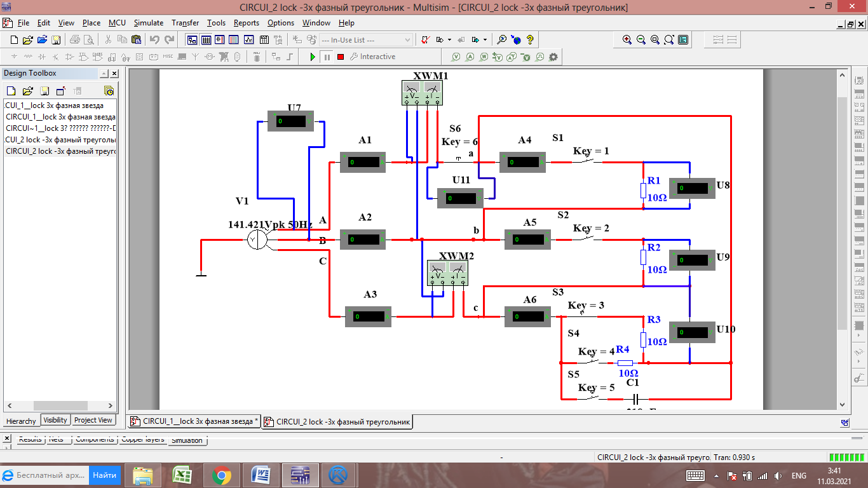Click the Save file floppy icon

[56, 39]
